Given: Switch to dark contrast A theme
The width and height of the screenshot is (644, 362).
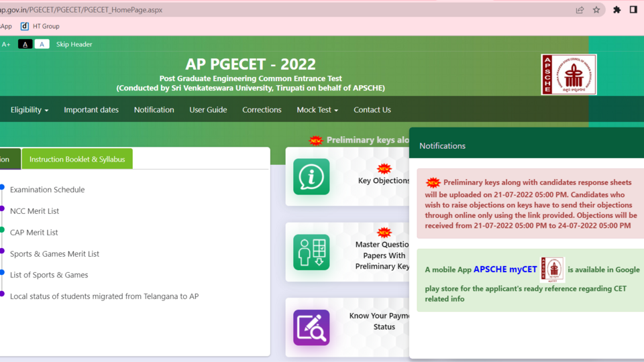Looking at the screenshot, I should (x=25, y=44).
